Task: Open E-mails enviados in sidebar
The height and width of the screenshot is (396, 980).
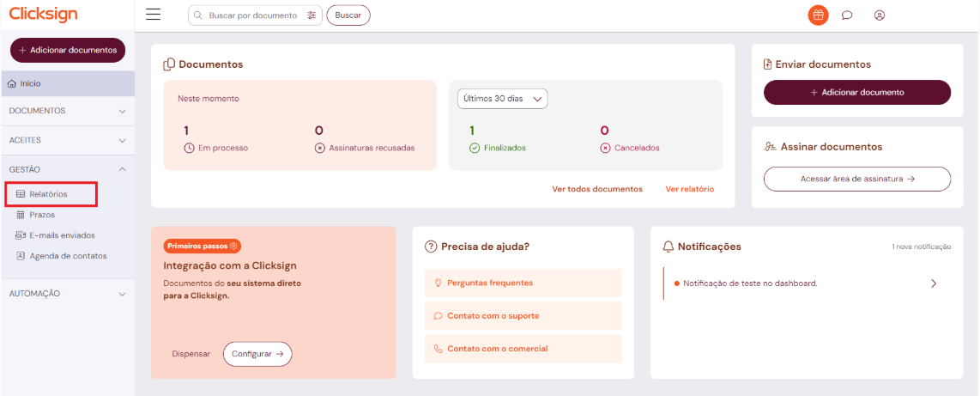Action: (61, 235)
